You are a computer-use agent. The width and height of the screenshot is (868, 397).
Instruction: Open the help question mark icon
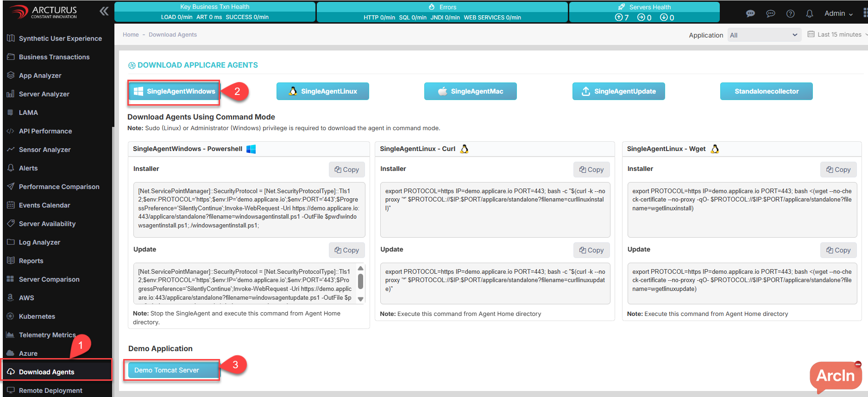coord(791,14)
